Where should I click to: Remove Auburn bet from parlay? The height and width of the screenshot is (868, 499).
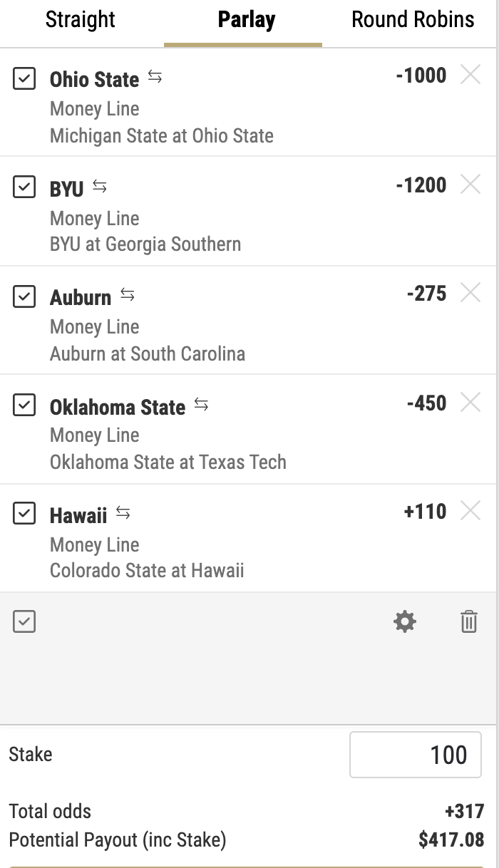[x=470, y=292]
